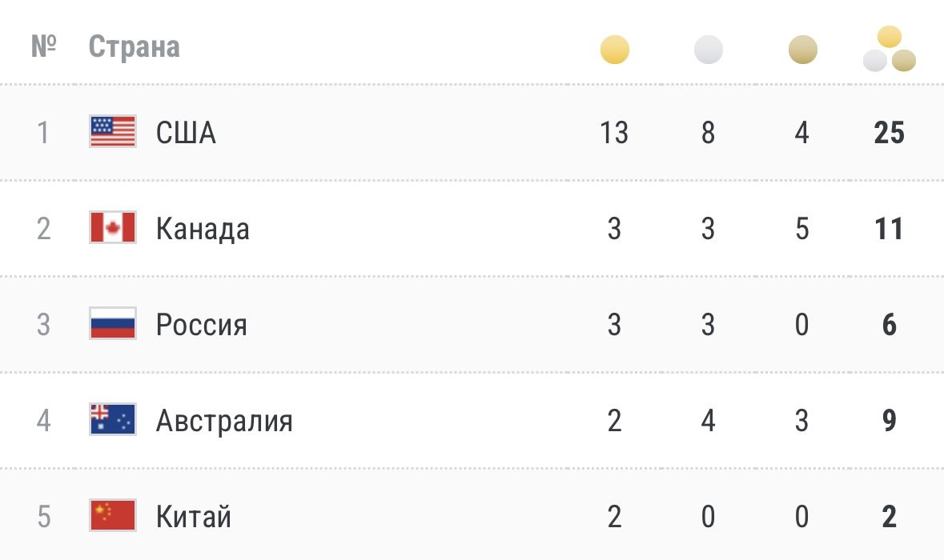The width and height of the screenshot is (944, 560).
Task: Select the Россия country name
Action: [x=201, y=325]
